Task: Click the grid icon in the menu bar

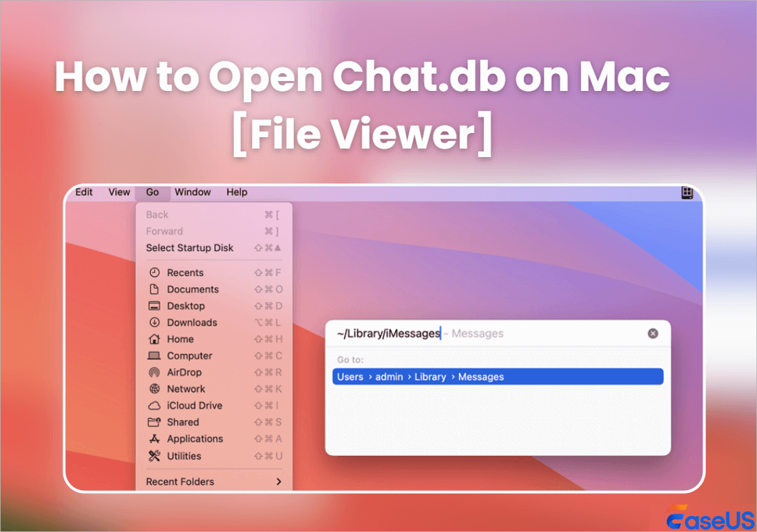Action: [687, 192]
